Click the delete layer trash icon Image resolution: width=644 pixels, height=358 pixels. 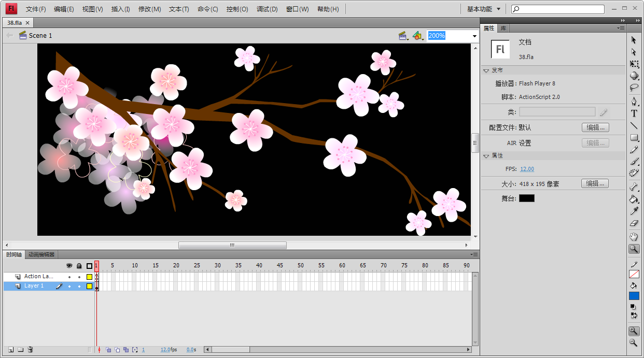(x=30, y=350)
